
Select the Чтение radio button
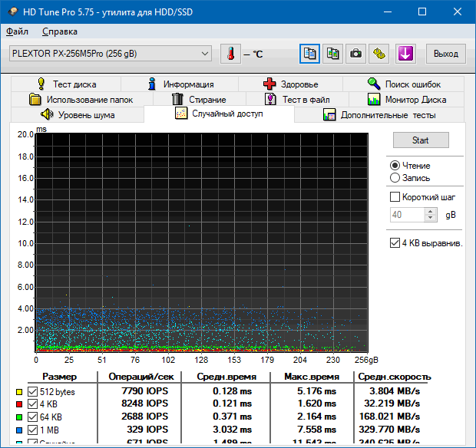pyautogui.click(x=395, y=166)
